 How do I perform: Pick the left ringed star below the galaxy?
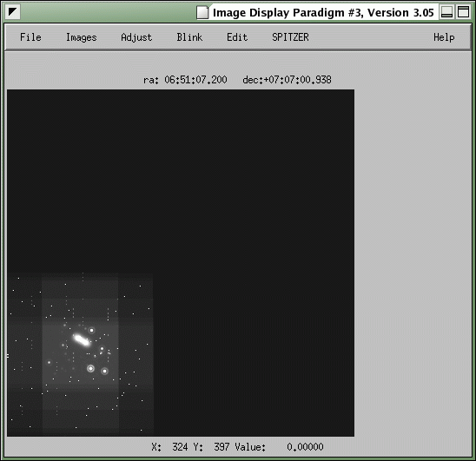tap(90, 369)
